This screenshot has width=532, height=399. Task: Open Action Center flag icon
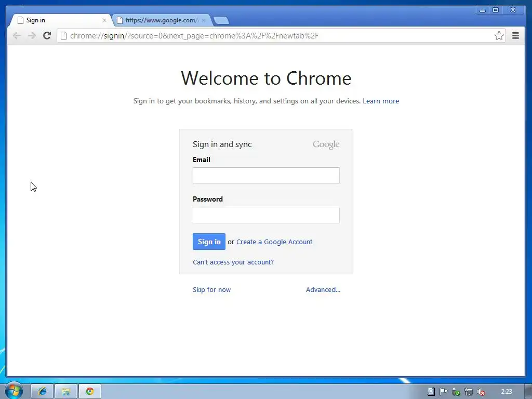[x=443, y=392]
